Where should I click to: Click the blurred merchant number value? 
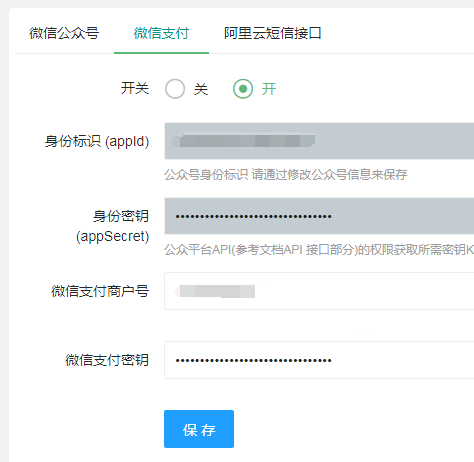tap(216, 291)
